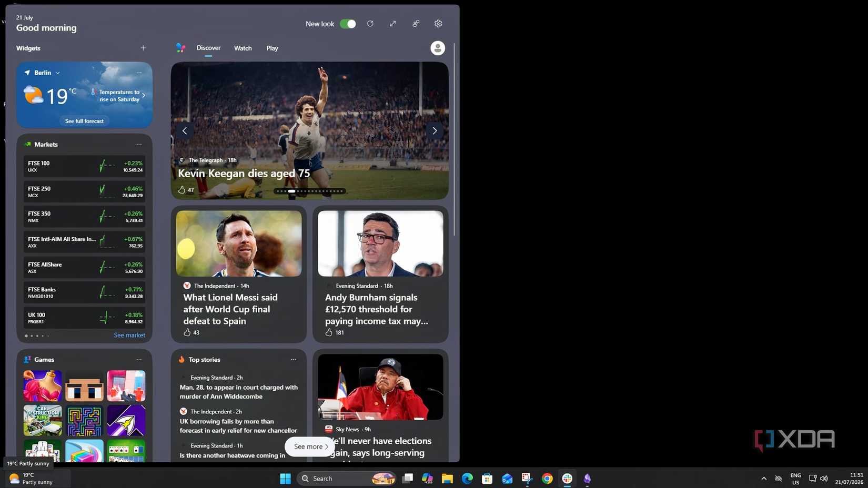Select the FTSE Banks market row
The image size is (868, 488).
click(x=84, y=292)
